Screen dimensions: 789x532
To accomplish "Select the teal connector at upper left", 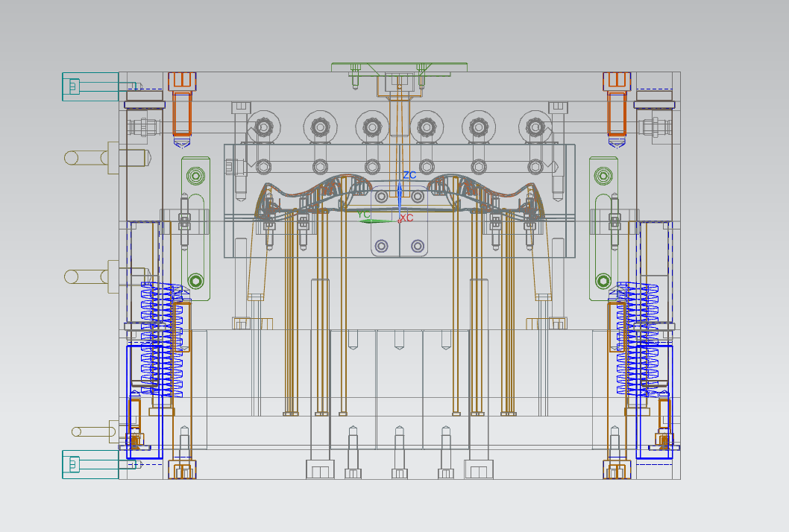I will pos(90,86).
